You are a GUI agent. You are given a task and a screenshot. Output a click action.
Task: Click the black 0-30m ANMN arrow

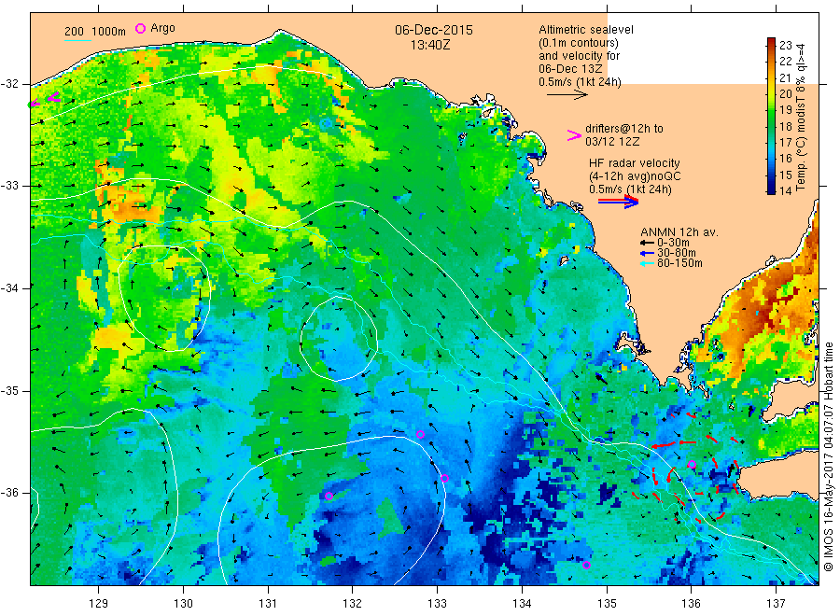tap(647, 243)
